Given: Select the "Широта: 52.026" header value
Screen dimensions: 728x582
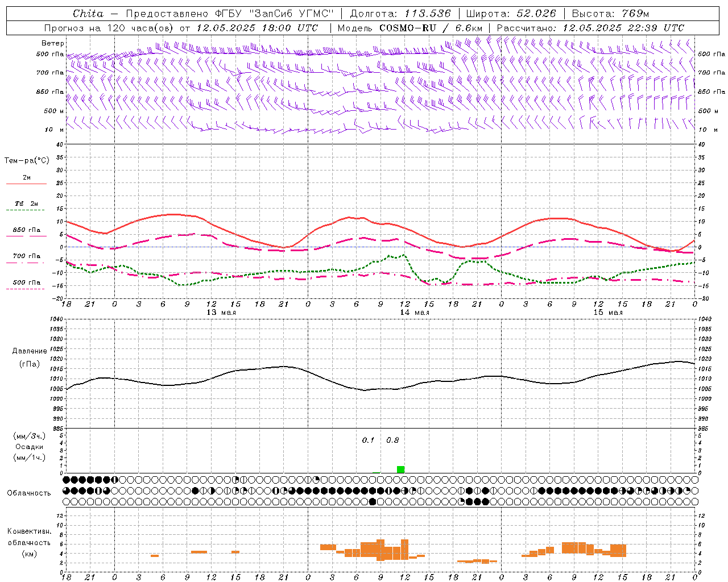Looking at the screenshot, I should (x=511, y=14).
